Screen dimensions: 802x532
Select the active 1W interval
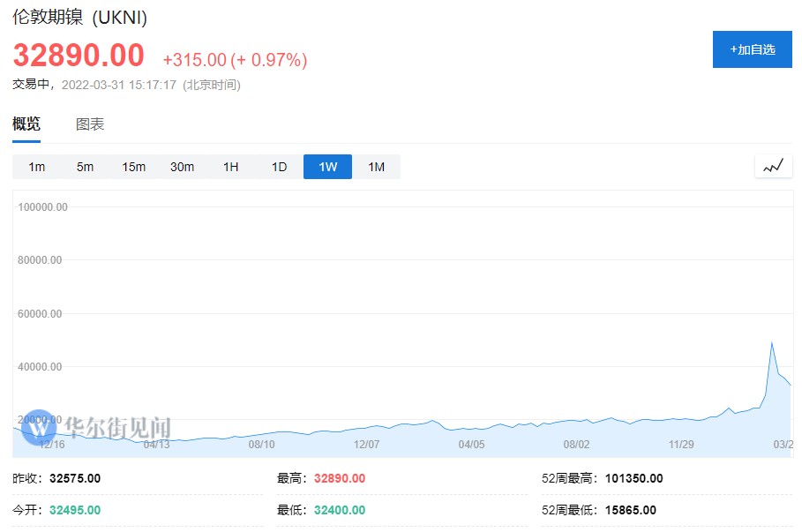(327, 167)
